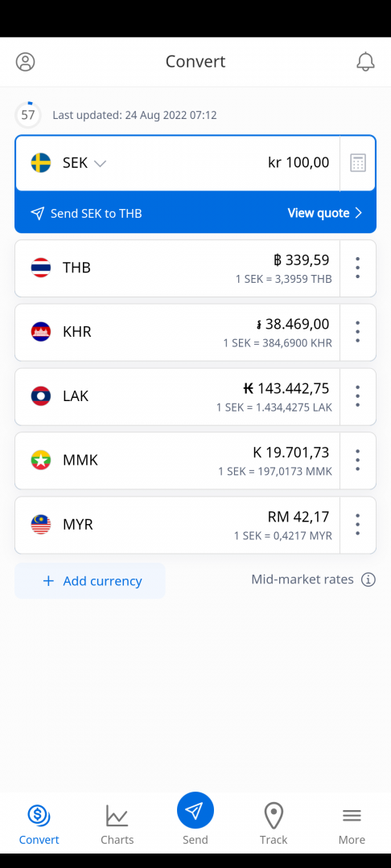Image resolution: width=391 pixels, height=868 pixels.
Task: Open the three-dot menu for MYR
Action: click(358, 525)
